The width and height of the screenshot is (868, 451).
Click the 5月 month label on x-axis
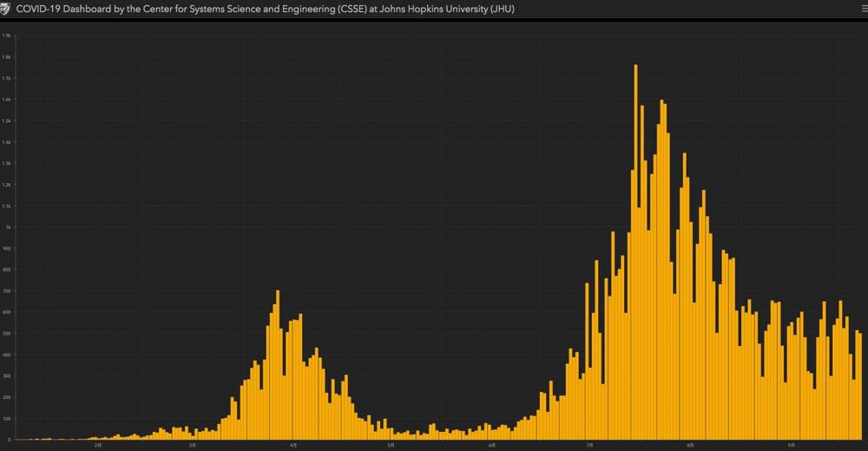[x=391, y=445]
